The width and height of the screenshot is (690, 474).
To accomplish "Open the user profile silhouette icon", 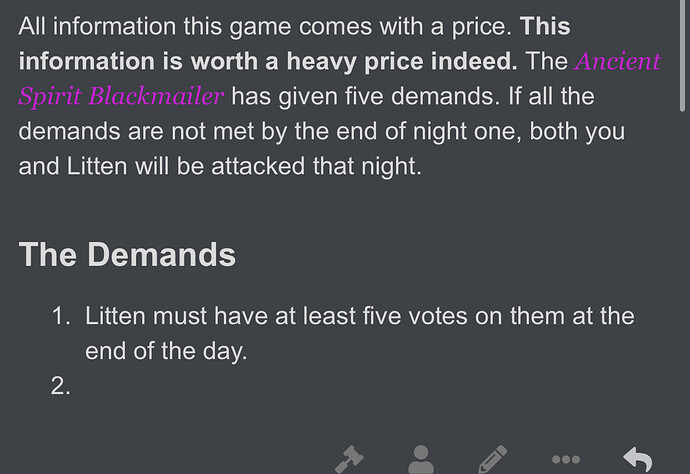I will (x=421, y=459).
